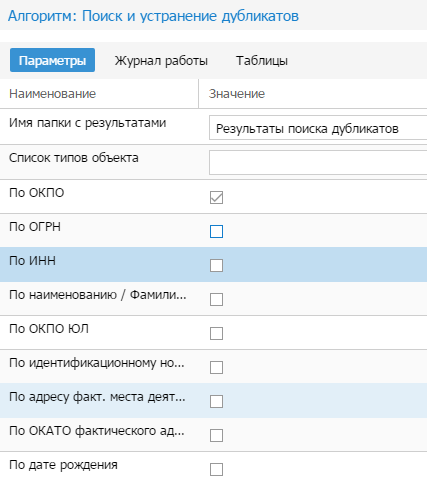Select the По дате рождения row label
Viewport: 427px width, 480px height.
(63, 465)
